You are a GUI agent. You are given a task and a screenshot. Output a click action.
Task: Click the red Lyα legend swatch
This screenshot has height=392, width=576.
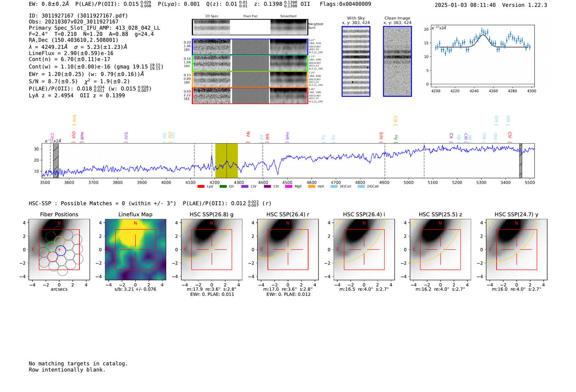click(201, 187)
